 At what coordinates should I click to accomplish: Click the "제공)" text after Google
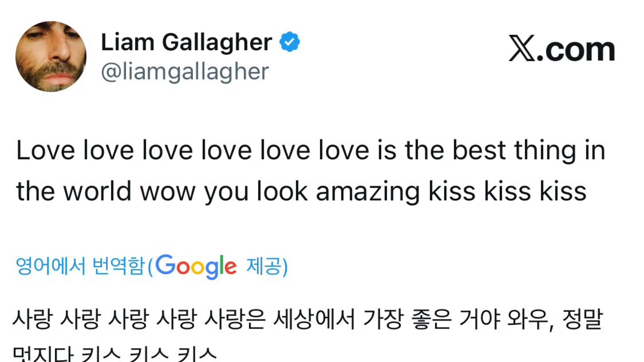[x=267, y=266]
